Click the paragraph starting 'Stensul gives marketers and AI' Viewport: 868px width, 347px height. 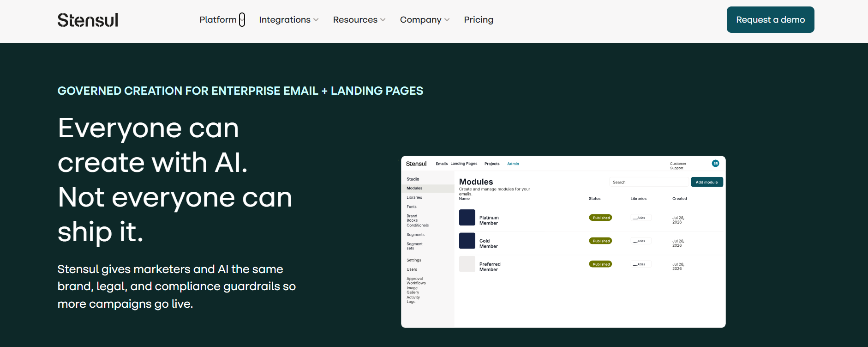pyautogui.click(x=177, y=286)
